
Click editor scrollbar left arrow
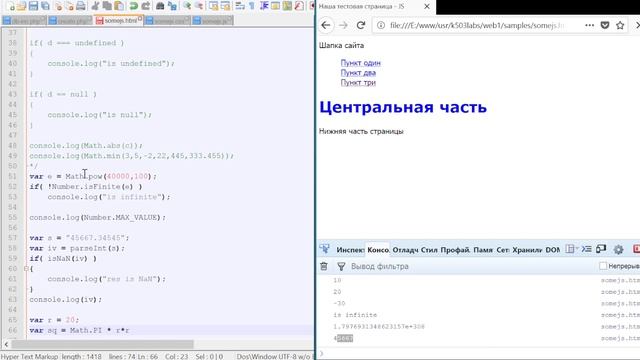point(6,344)
